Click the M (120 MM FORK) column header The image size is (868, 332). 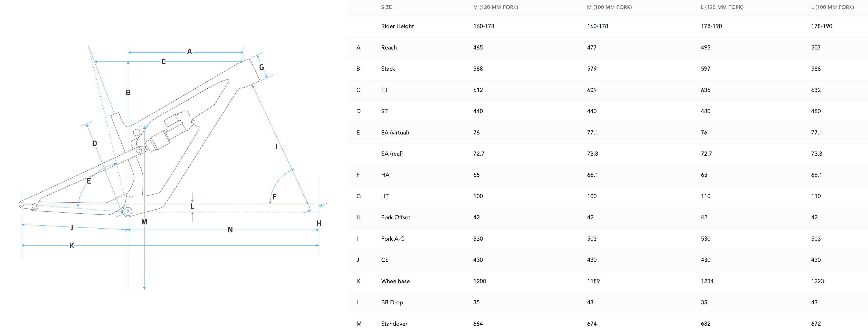tap(495, 7)
